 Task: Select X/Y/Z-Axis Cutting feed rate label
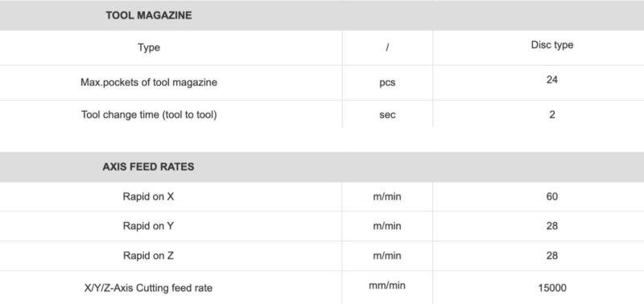(x=148, y=288)
